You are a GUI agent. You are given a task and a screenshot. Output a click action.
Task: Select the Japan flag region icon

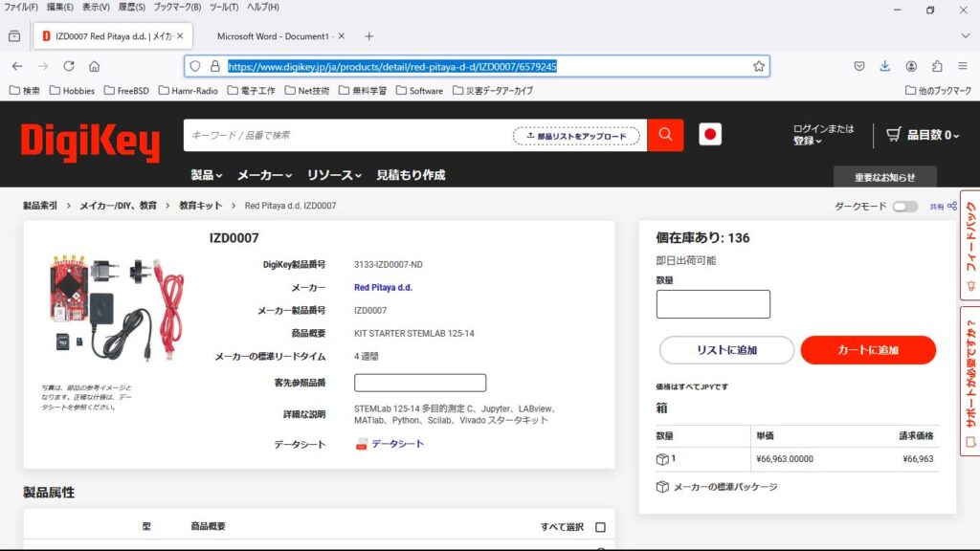(710, 134)
